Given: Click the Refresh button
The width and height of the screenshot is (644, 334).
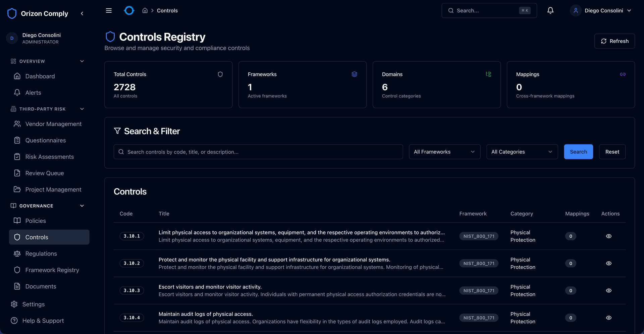Looking at the screenshot, I should pos(614,41).
